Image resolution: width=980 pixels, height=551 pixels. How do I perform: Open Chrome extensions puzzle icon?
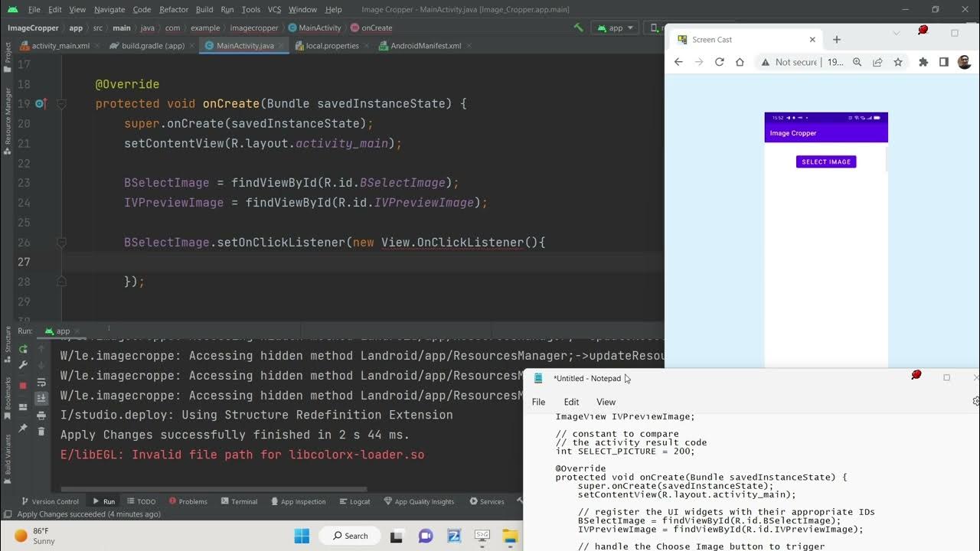tap(923, 62)
